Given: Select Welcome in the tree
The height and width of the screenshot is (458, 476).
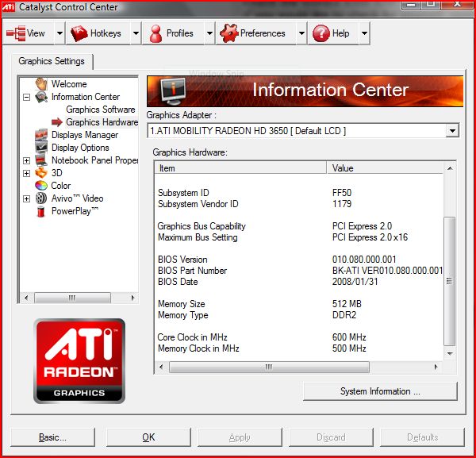Looking at the screenshot, I should (x=69, y=84).
